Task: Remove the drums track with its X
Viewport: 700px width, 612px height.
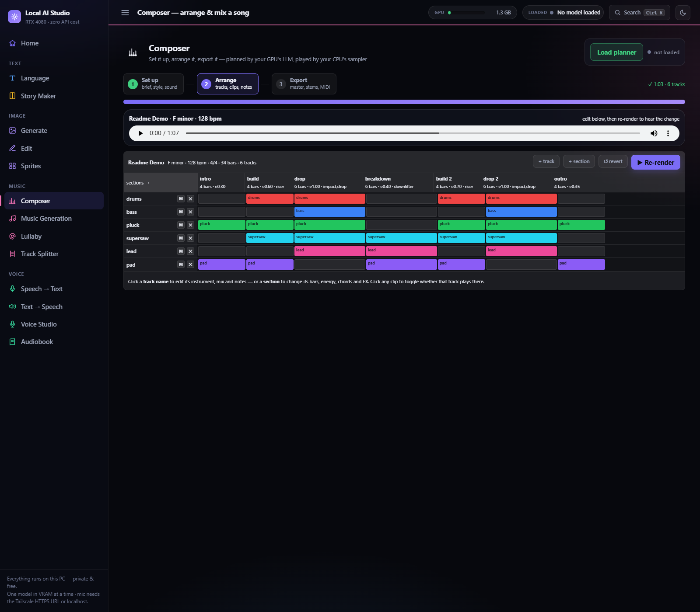Action: click(190, 199)
